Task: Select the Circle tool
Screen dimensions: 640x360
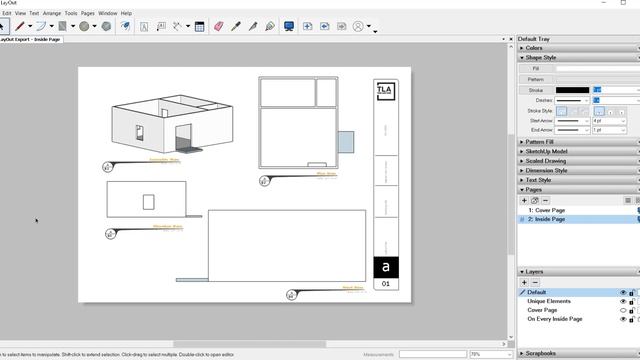Action: pos(84,27)
